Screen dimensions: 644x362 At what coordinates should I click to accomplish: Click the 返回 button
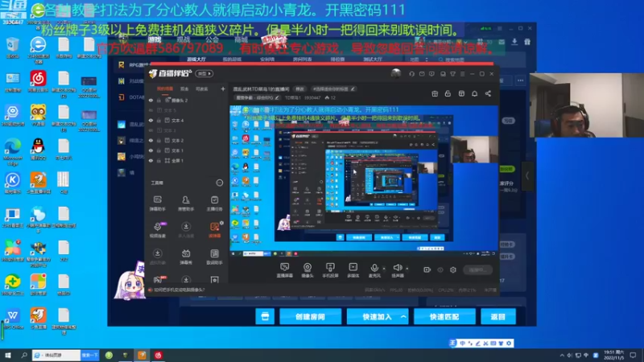pyautogui.click(x=497, y=317)
